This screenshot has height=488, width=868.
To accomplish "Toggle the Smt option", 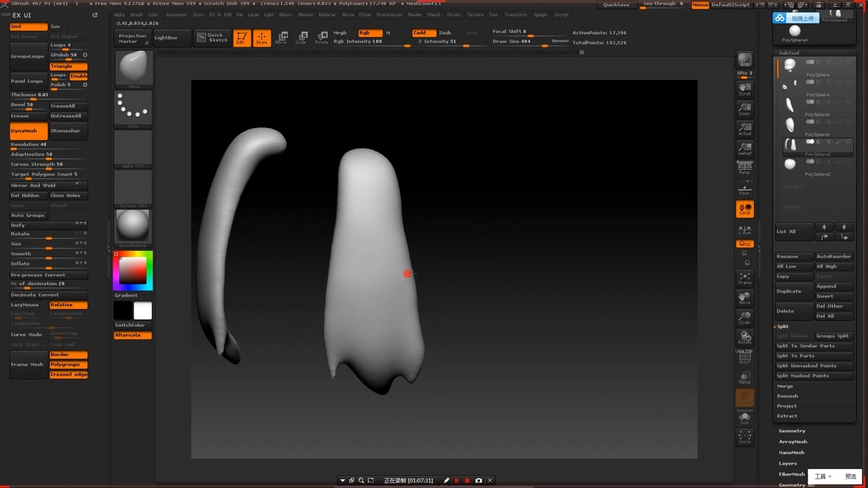I will (28, 26).
